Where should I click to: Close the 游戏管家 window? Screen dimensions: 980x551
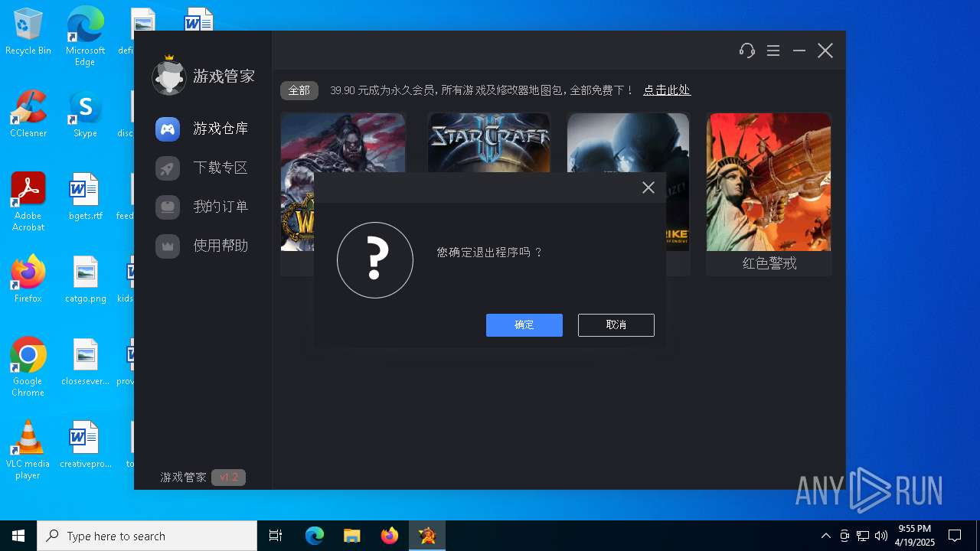(x=825, y=51)
